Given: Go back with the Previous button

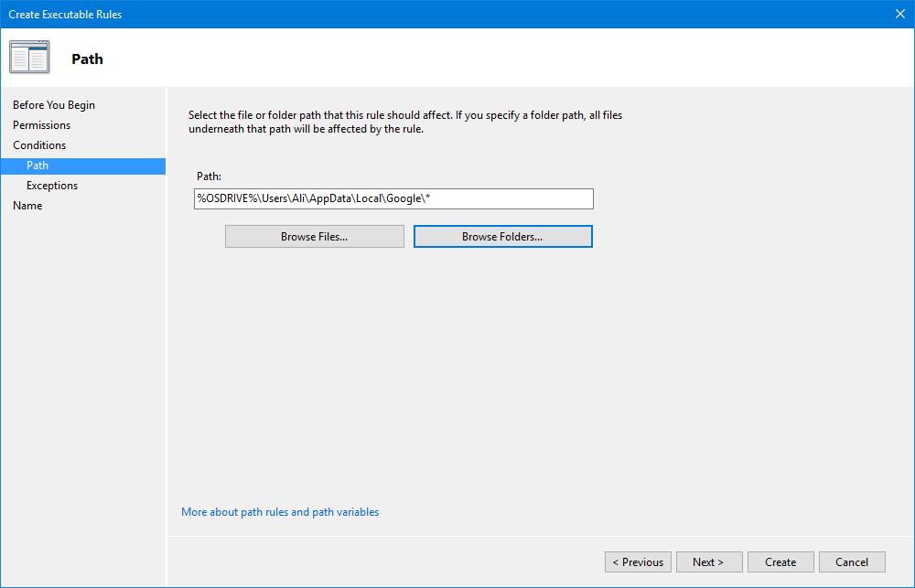Looking at the screenshot, I should [638, 562].
